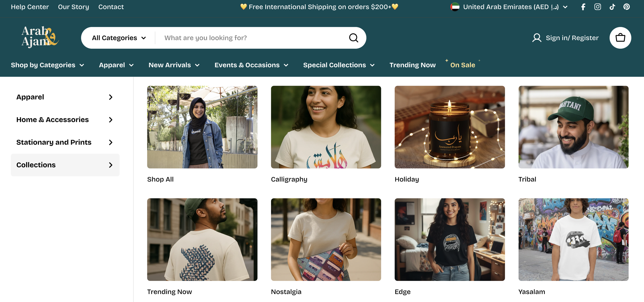Expand Apparel in the sidebar

pos(65,97)
